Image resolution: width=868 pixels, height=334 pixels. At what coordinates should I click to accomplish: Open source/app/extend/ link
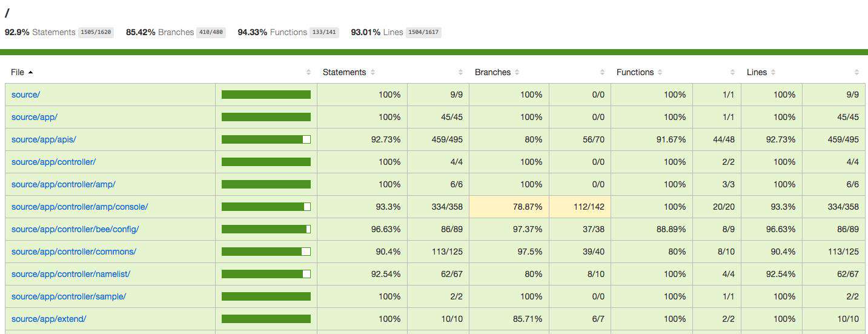point(48,319)
